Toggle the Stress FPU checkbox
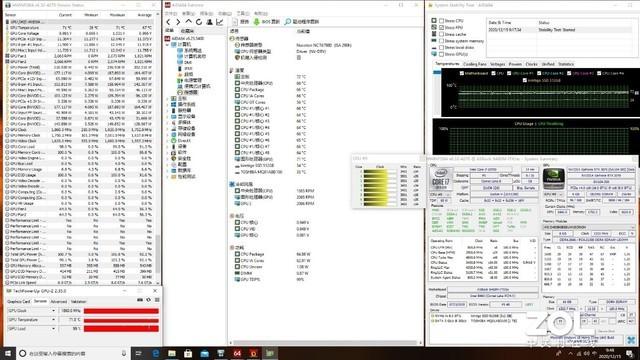The width and height of the screenshot is (640, 360). pos(441,27)
